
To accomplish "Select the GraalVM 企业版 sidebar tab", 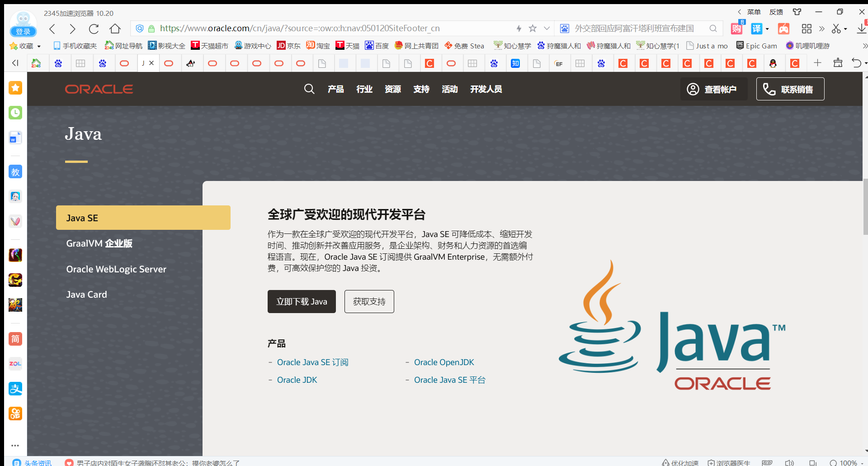I will pyautogui.click(x=99, y=243).
